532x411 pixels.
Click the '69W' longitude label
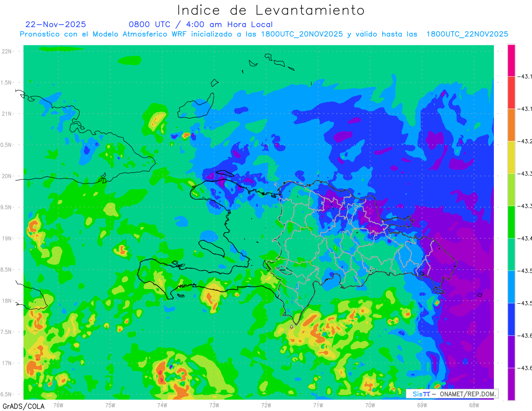coord(422,405)
